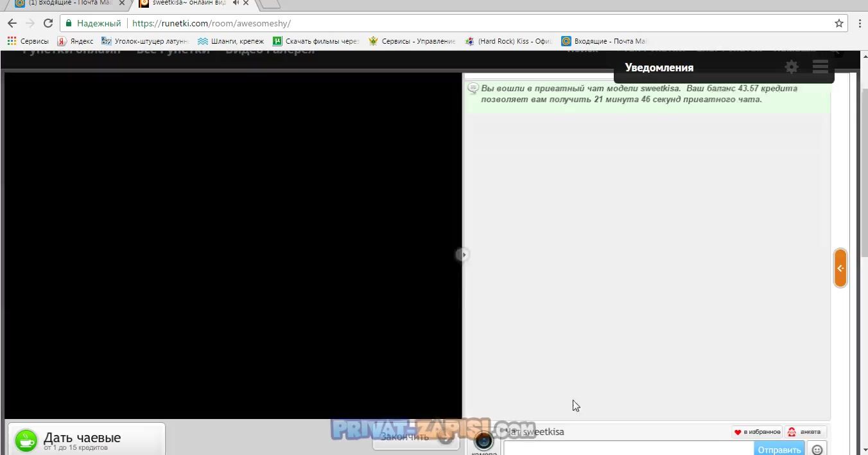Open the 'Яндекс' bookmark
This screenshot has height=455, width=868.
tap(75, 41)
